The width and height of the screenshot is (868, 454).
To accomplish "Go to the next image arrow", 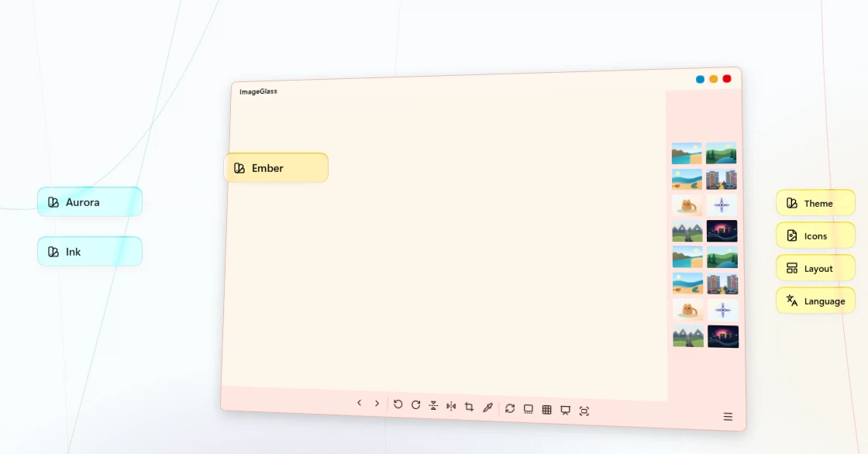I will click(377, 404).
